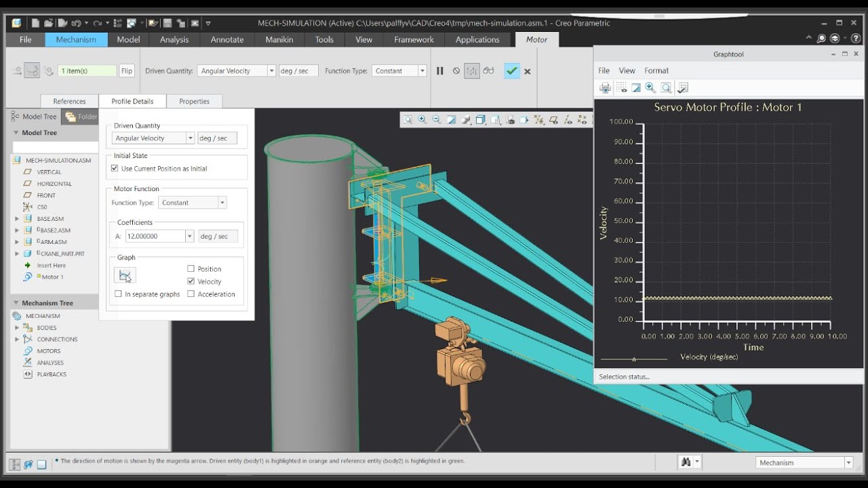This screenshot has height=488, width=868.
Task: Open Function Type dropdown in Profile Details panel
Action: point(222,203)
